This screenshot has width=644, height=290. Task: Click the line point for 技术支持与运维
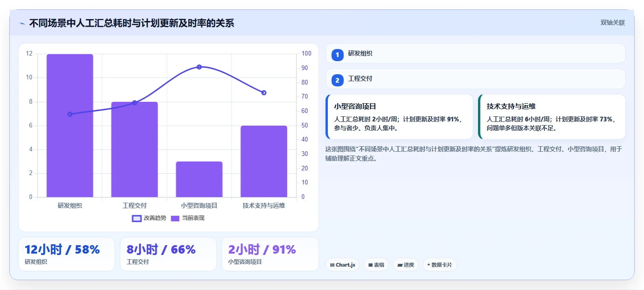(x=264, y=92)
